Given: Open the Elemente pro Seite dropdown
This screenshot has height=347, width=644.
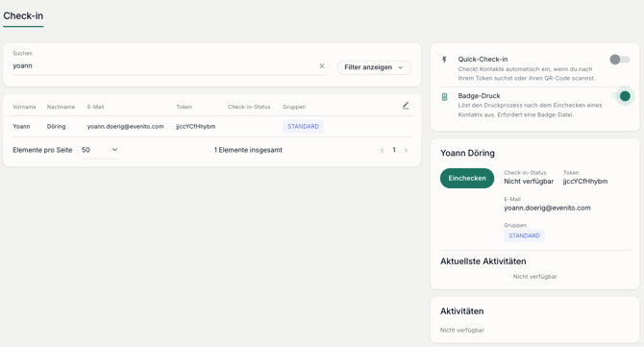Looking at the screenshot, I should coord(100,150).
